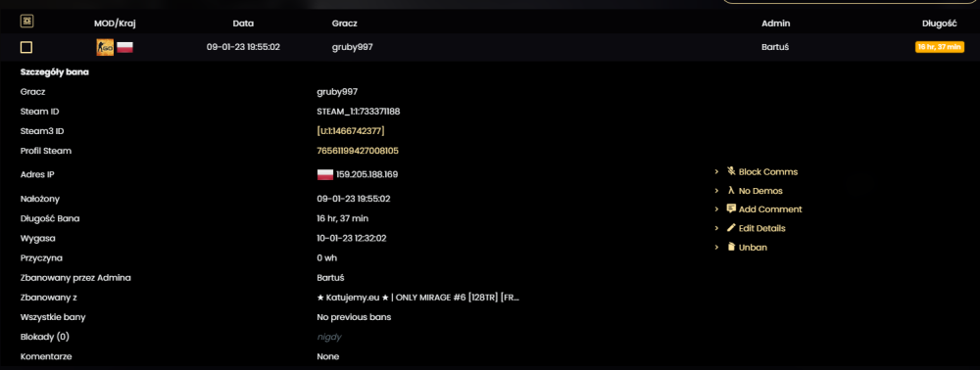Click the orange 16 hr, 37 min badge

940,47
